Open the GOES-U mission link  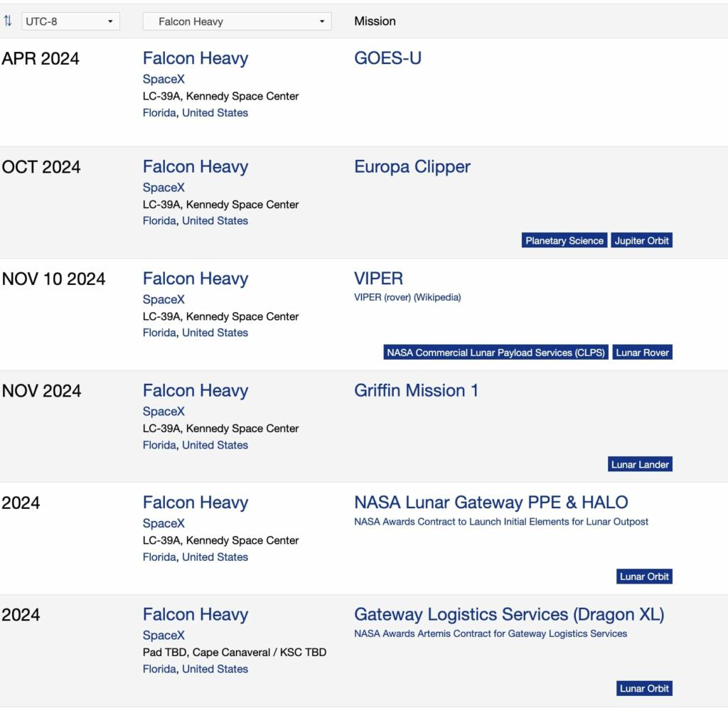pos(387,58)
